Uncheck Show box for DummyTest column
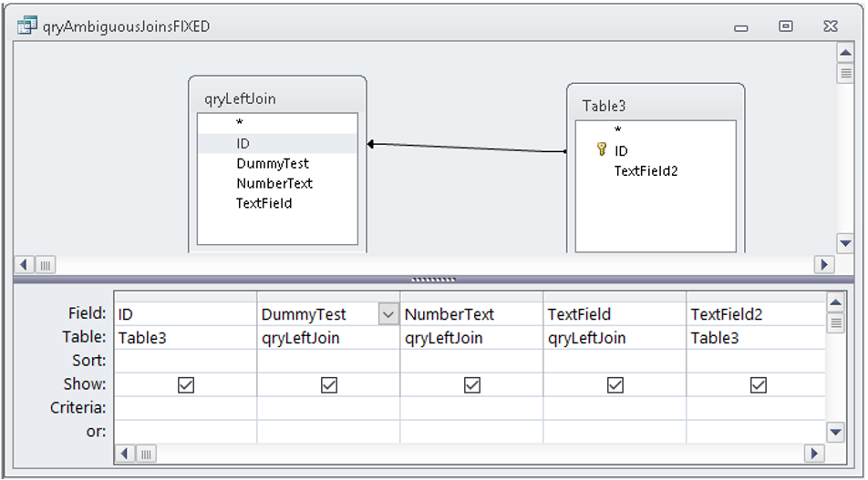This screenshot has width=868, height=480. [329, 385]
